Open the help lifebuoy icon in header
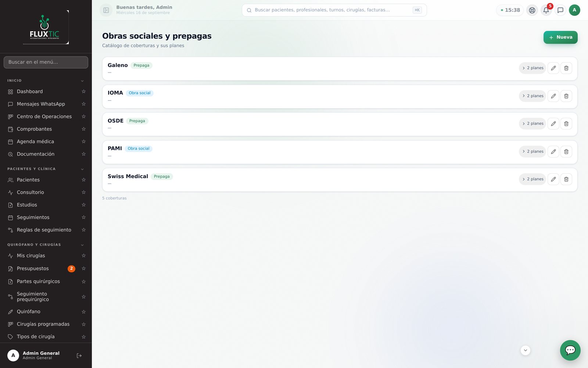This screenshot has height=368, width=588. pos(532,10)
